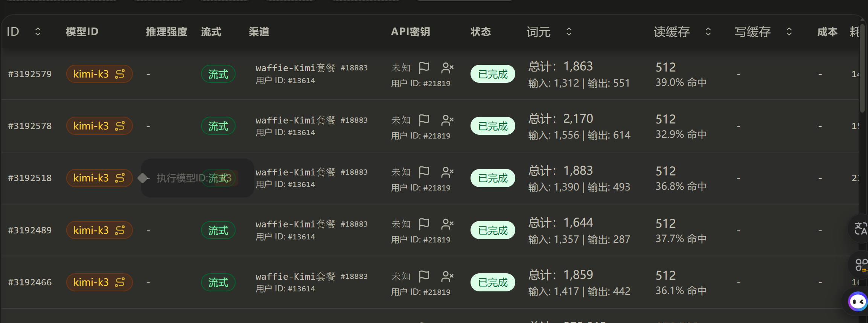Click log ID #3192518
Screen dimensions: 868x323
tap(30, 178)
